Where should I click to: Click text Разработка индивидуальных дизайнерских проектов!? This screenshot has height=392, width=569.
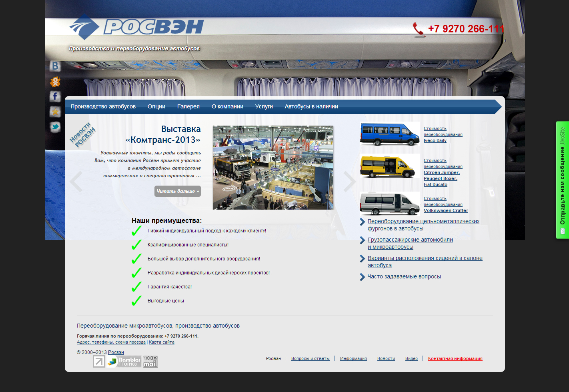click(x=209, y=273)
